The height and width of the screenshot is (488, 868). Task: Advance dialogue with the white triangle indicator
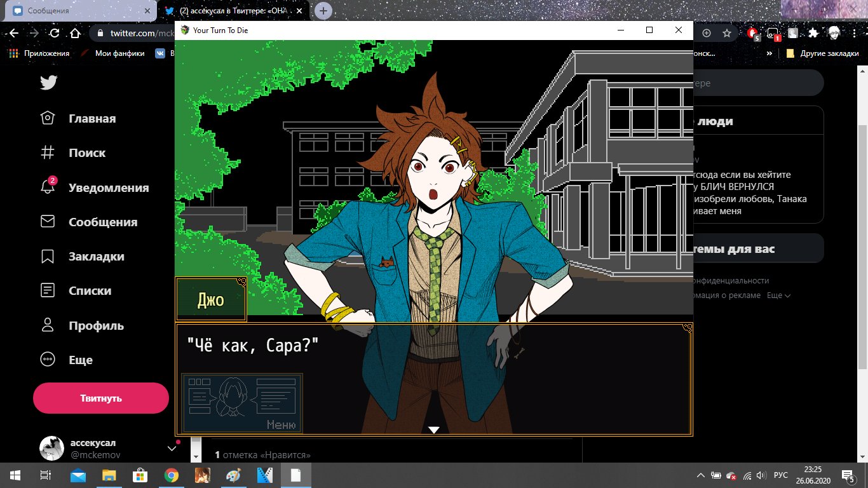click(434, 430)
